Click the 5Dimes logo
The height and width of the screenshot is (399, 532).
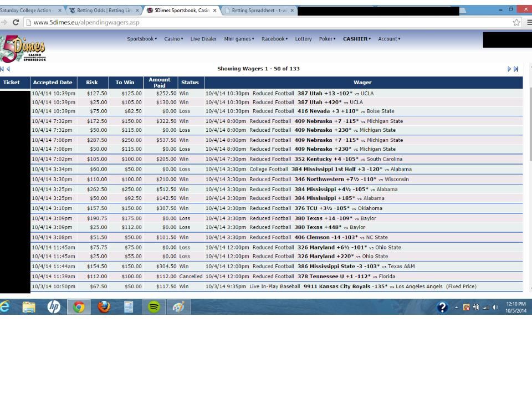pyautogui.click(x=23, y=49)
